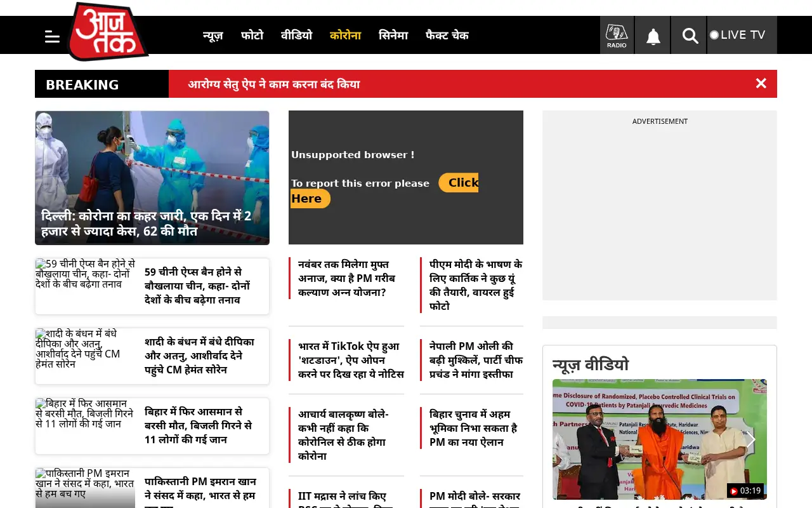Play the Patanjali news video thumbnail
This screenshot has width=812, height=508.
(660, 439)
